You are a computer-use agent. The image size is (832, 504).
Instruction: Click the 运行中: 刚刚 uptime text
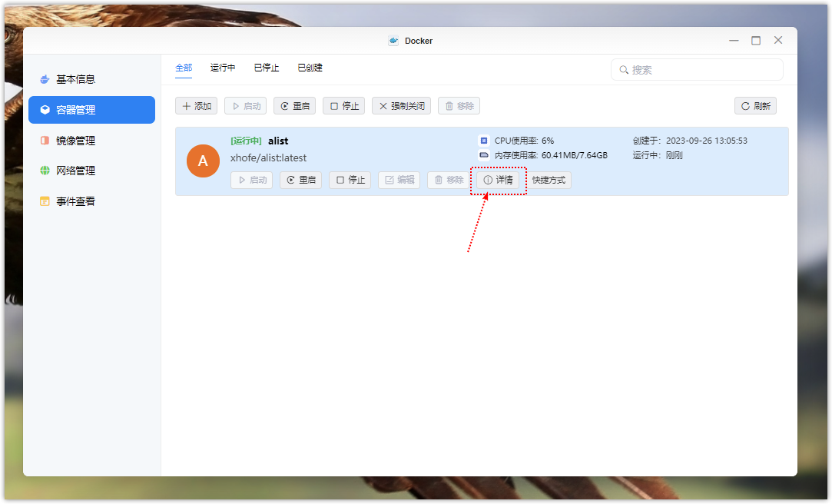click(658, 155)
